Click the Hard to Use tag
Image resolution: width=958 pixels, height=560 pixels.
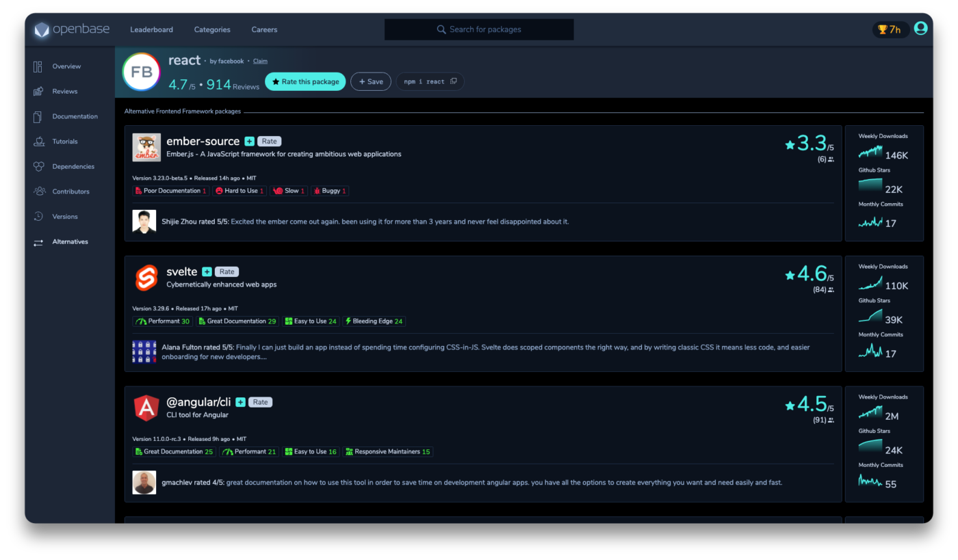239,191
